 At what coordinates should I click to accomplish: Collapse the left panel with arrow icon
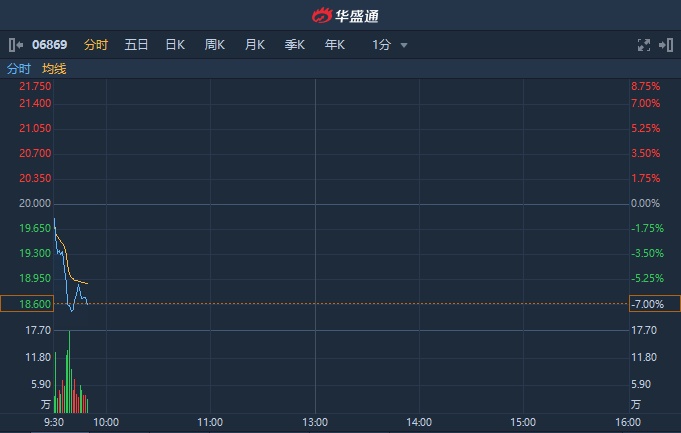coord(16,45)
